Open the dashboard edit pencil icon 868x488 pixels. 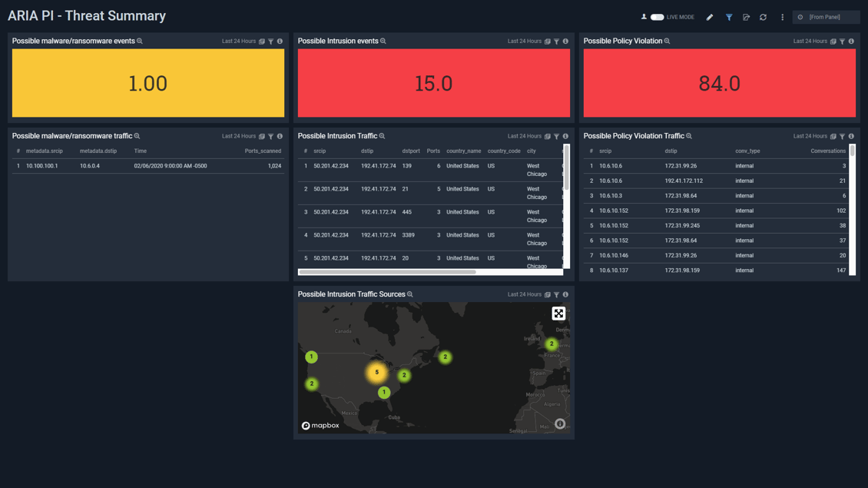pyautogui.click(x=709, y=17)
